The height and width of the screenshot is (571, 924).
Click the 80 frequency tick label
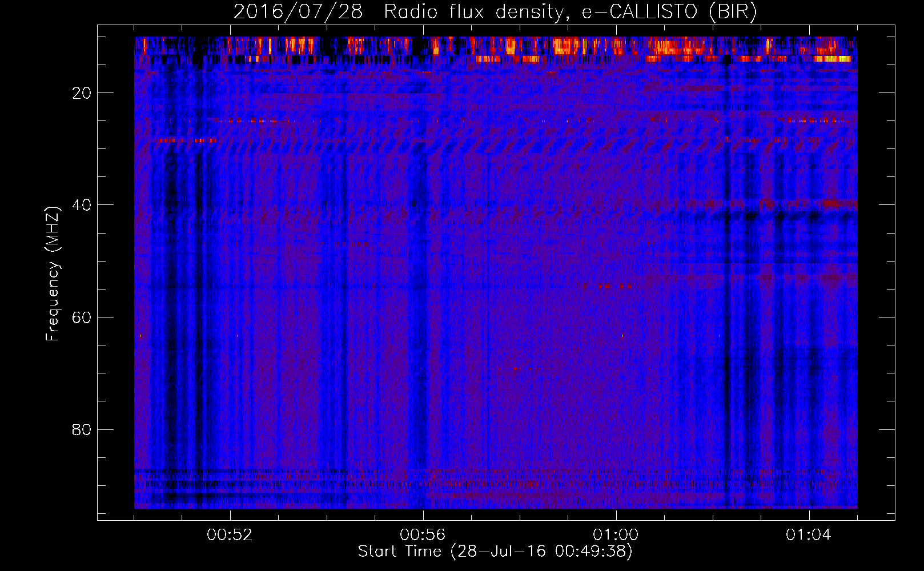pos(82,429)
